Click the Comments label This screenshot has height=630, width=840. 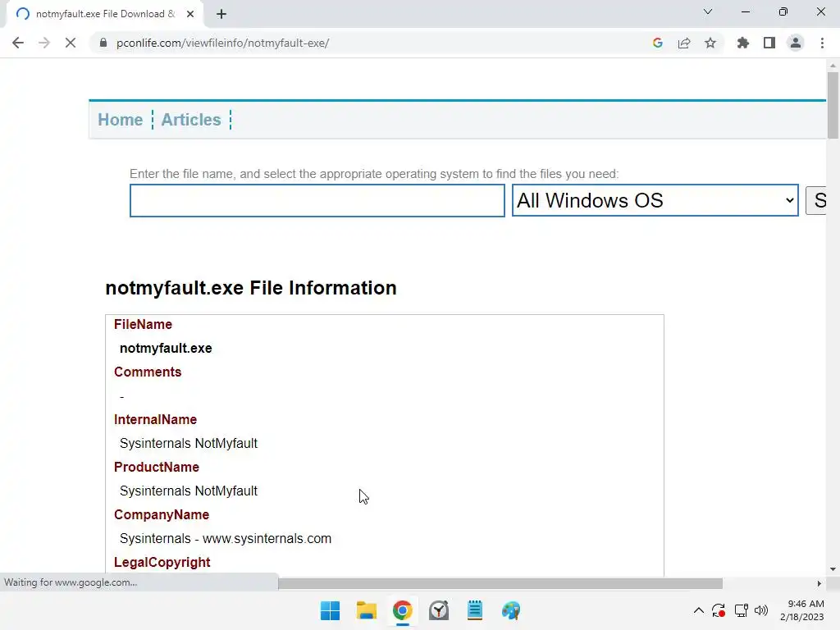pos(148,372)
